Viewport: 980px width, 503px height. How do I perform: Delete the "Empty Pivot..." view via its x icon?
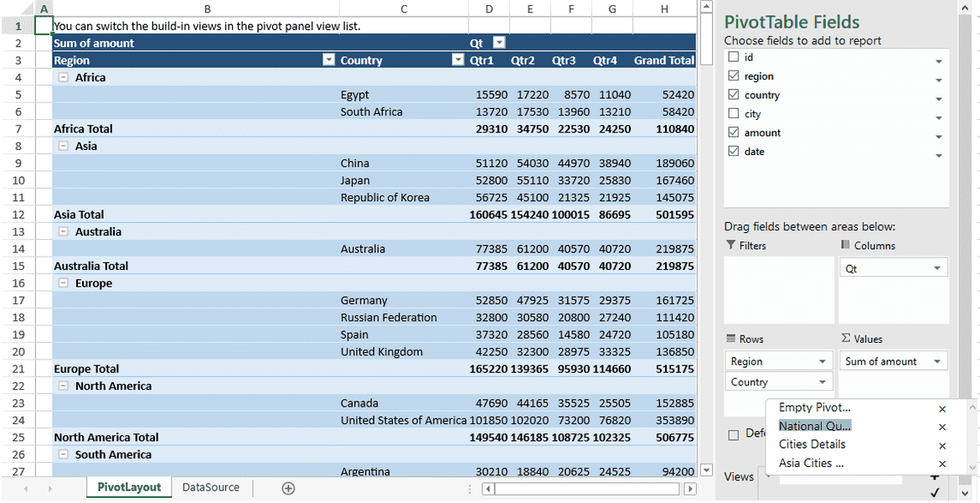tap(941, 408)
